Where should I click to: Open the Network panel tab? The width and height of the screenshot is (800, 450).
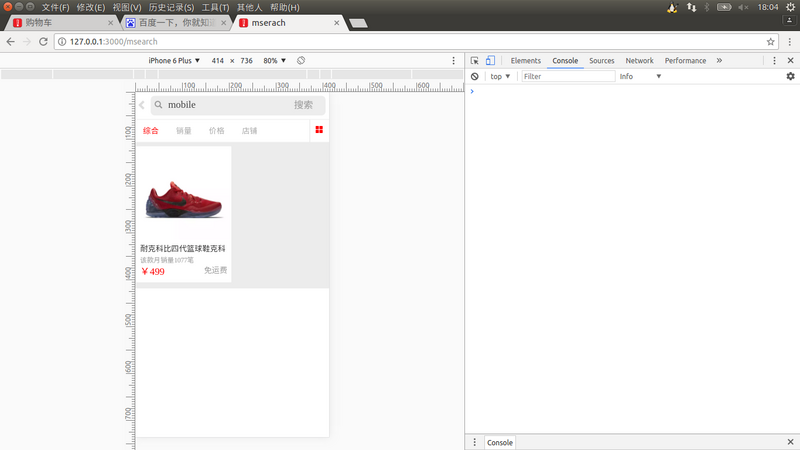click(639, 60)
